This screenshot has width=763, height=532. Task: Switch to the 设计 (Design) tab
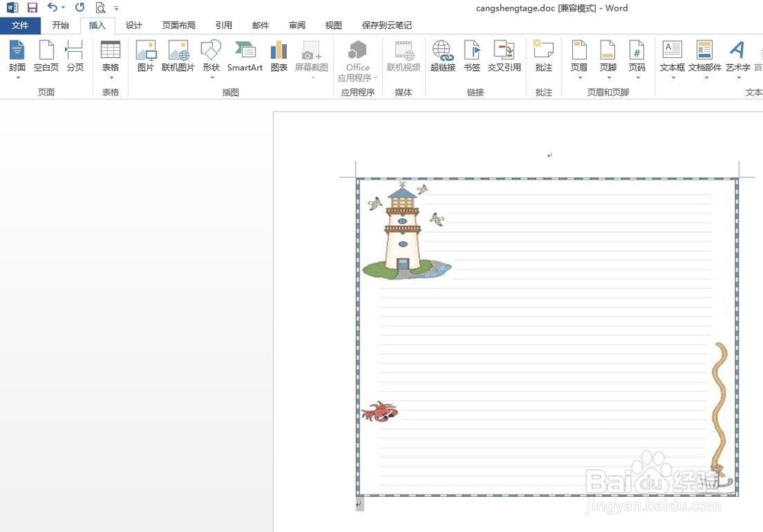(134, 25)
